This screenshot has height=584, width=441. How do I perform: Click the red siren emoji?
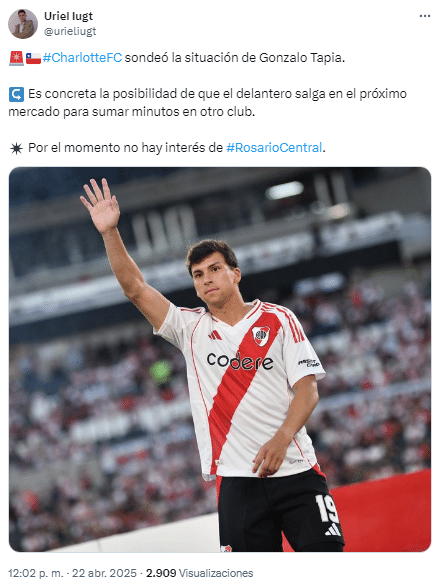(x=16, y=58)
